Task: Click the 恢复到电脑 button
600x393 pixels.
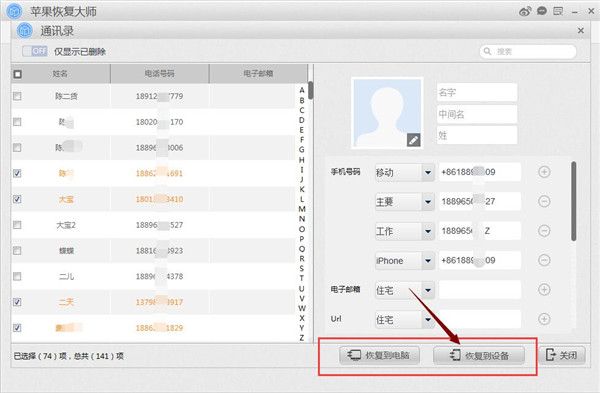Action: point(379,355)
